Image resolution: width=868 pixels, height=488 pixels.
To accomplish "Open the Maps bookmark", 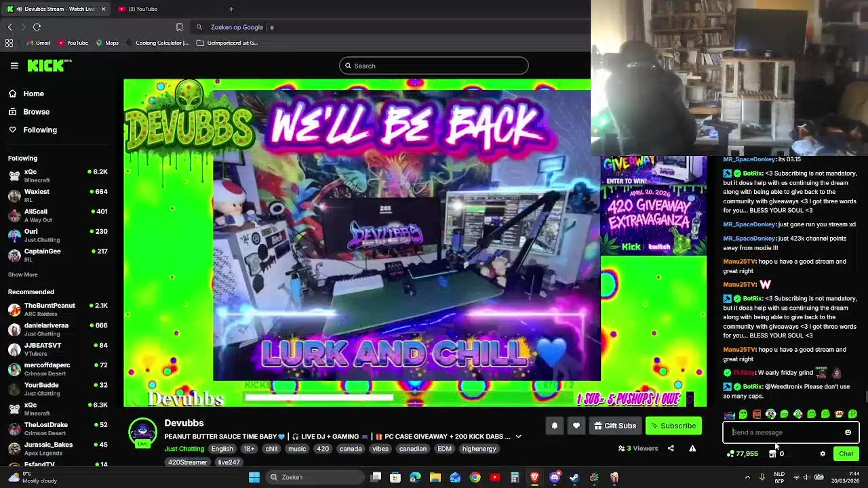I will pyautogui.click(x=106, y=43).
